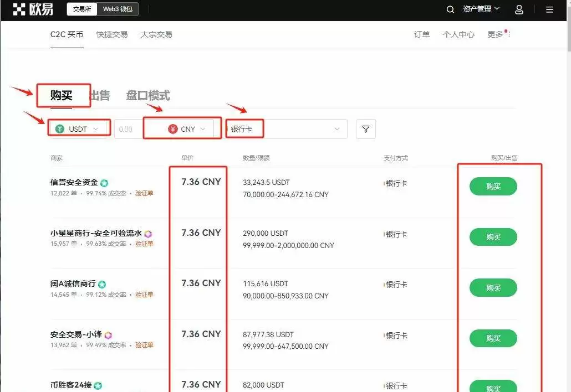Click the amount input field showing 0.00
The width and height of the screenshot is (571, 392).
(128, 129)
